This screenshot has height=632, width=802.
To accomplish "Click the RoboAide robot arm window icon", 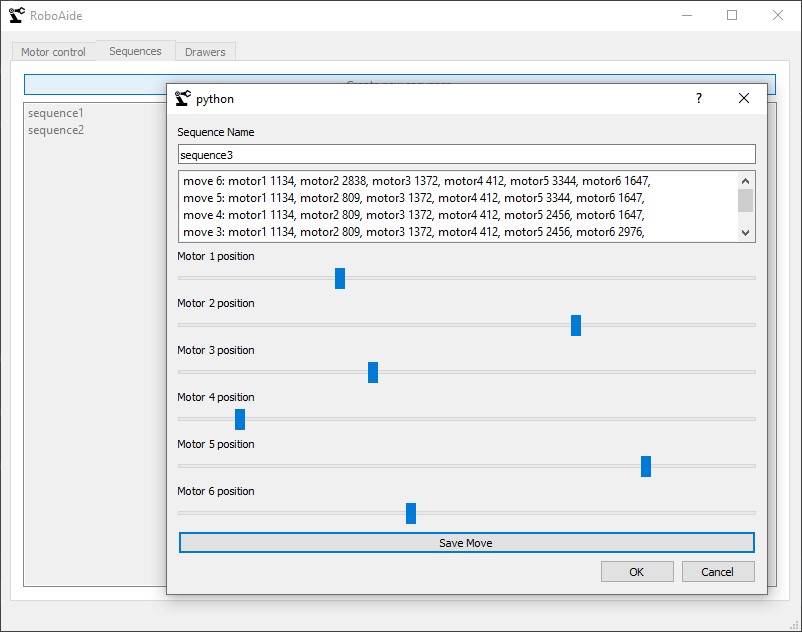I will coord(16,15).
